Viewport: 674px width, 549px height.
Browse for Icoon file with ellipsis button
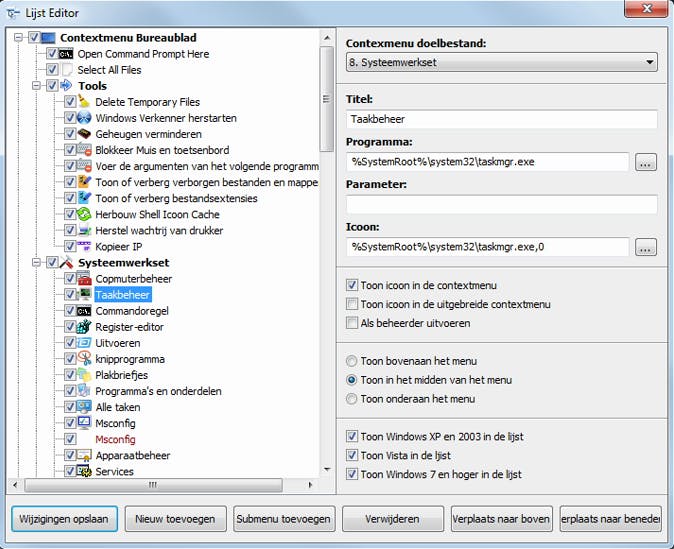pos(646,247)
